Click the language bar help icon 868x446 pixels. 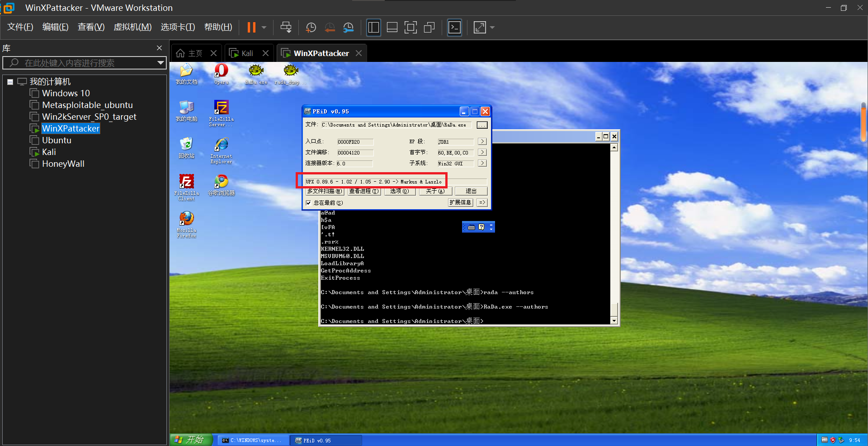click(x=481, y=227)
